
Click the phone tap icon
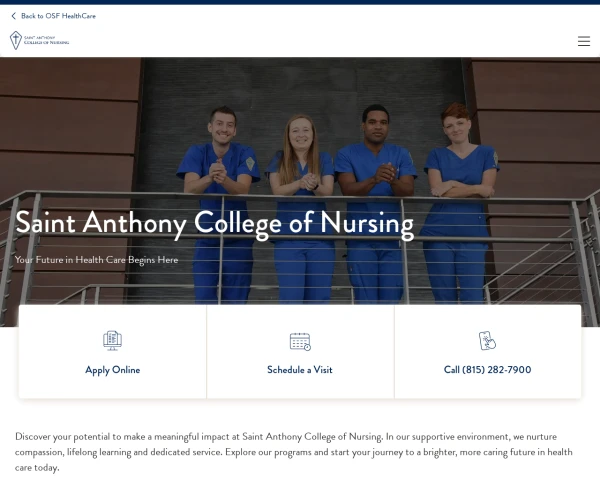pos(487,341)
